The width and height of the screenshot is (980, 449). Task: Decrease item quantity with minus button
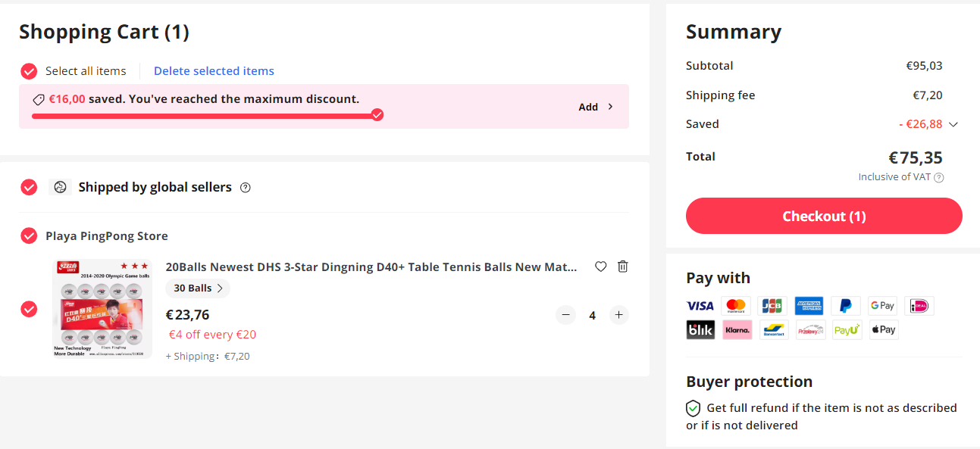pos(565,315)
